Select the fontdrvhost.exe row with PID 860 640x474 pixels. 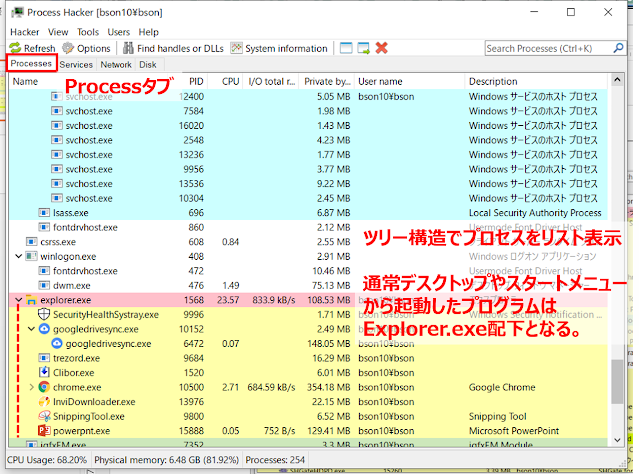tap(308, 227)
